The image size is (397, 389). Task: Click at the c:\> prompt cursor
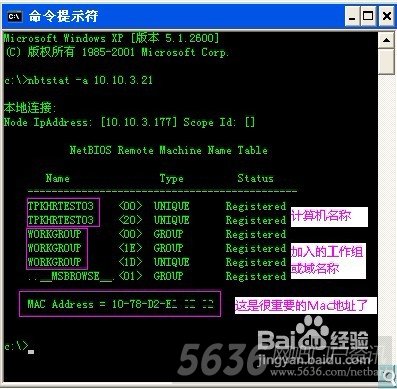tap(31, 351)
